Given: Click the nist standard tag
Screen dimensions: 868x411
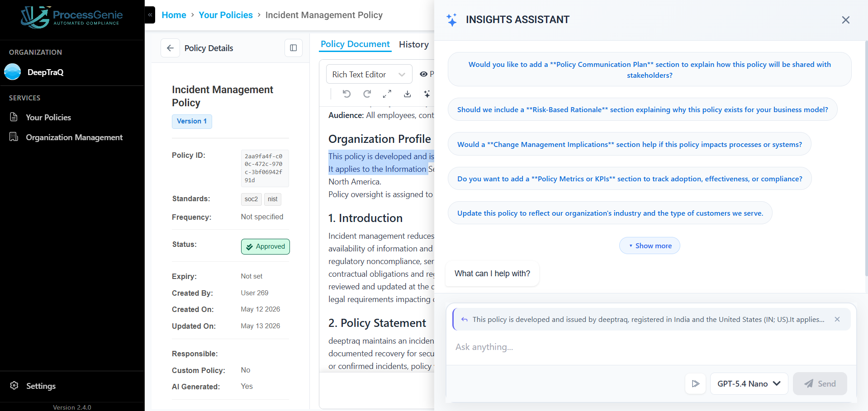Looking at the screenshot, I should pos(272,199).
